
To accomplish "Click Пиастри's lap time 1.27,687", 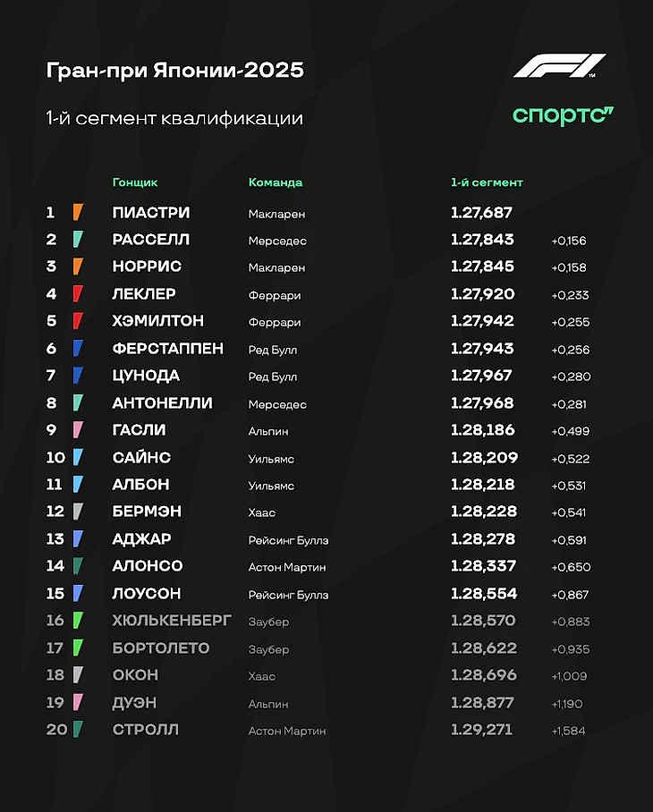I will (x=481, y=212).
